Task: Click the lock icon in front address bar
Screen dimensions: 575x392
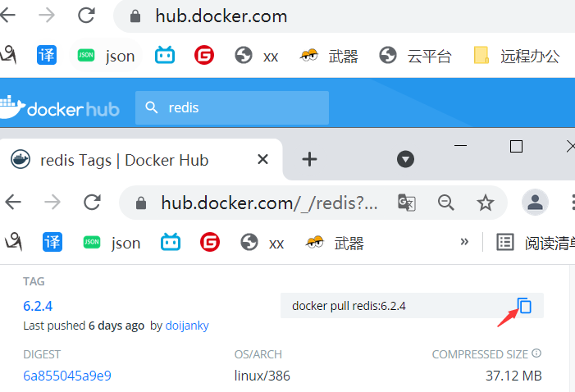Action: coord(141,203)
